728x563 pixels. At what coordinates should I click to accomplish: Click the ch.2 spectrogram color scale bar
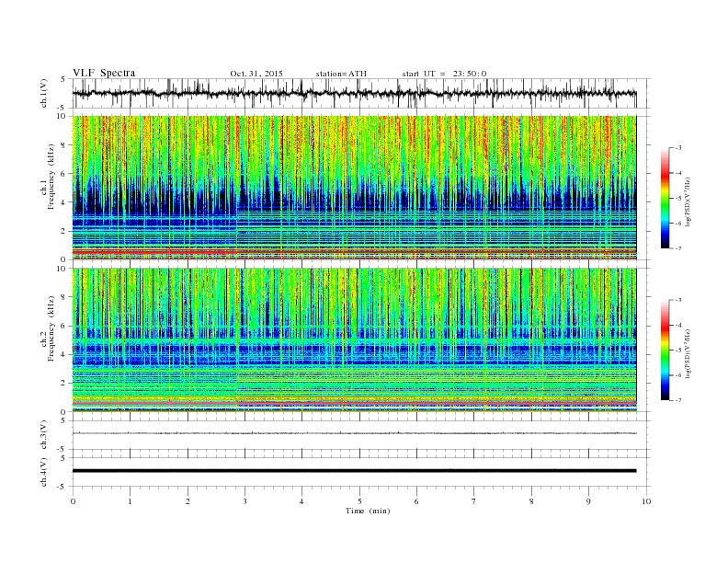pyautogui.click(x=665, y=350)
